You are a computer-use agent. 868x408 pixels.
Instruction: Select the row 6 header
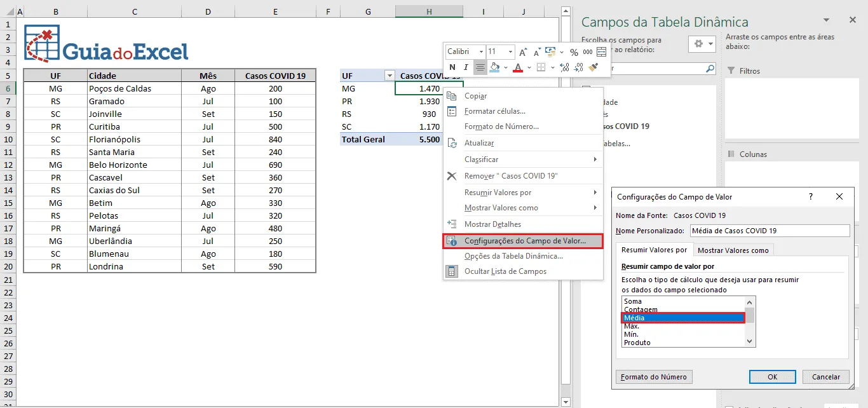click(9, 88)
